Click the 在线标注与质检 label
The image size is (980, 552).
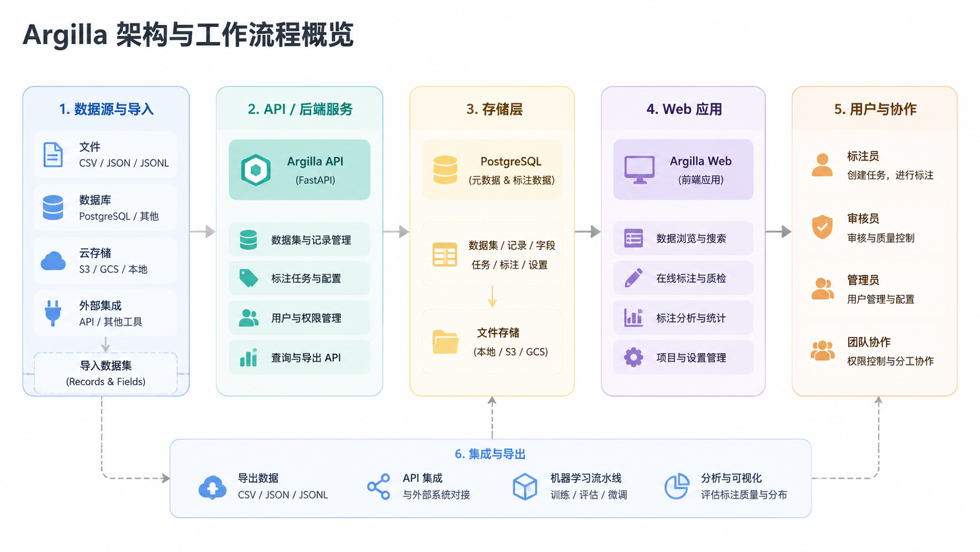[691, 279]
